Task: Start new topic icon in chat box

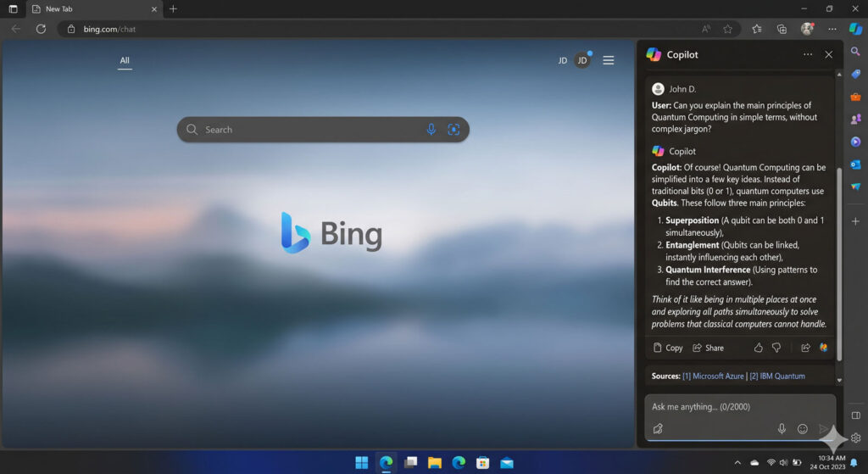Action: click(x=658, y=428)
